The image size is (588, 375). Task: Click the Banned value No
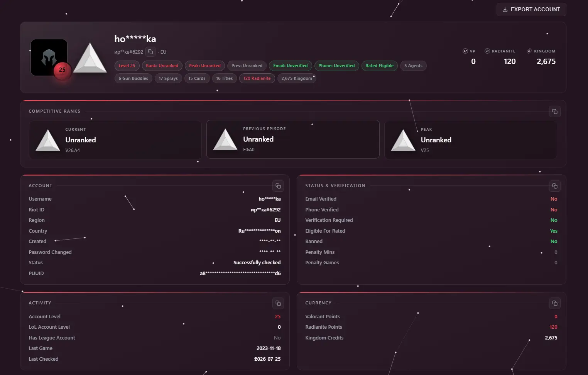(554, 242)
